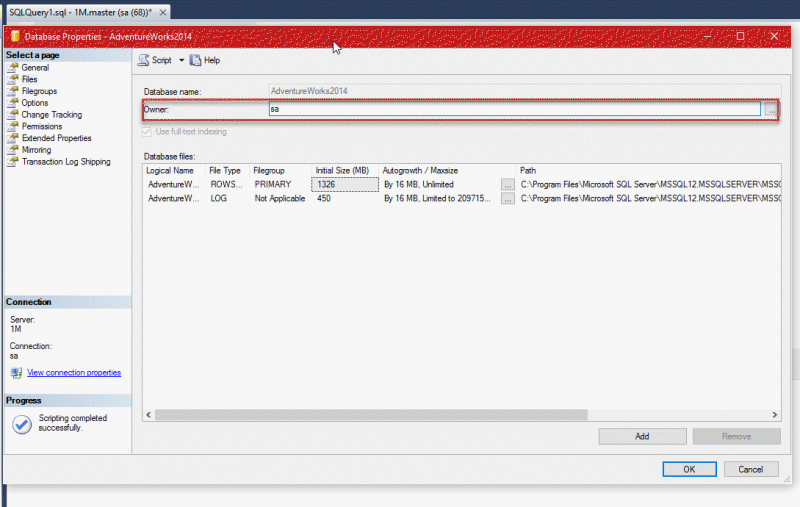The height and width of the screenshot is (507, 800).
Task: Switch to SQLQuery1.sql tab
Action: pos(81,12)
